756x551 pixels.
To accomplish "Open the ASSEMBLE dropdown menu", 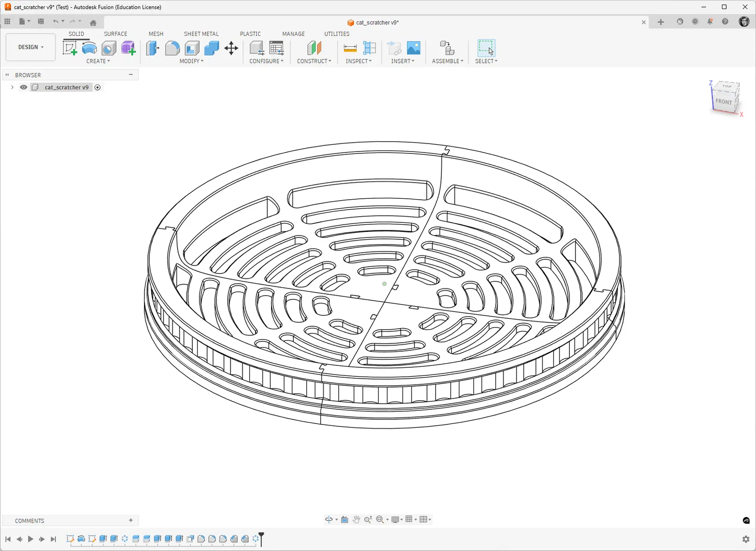I will (447, 61).
